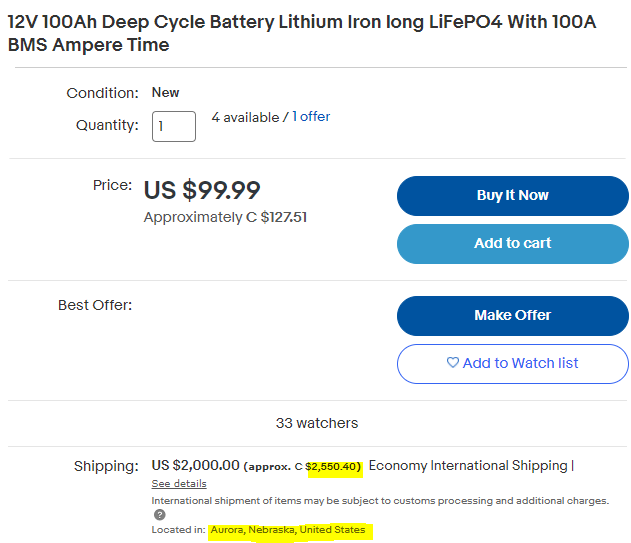631x543 pixels.
Task: Click Economy International Shipping text
Action: coord(468,465)
